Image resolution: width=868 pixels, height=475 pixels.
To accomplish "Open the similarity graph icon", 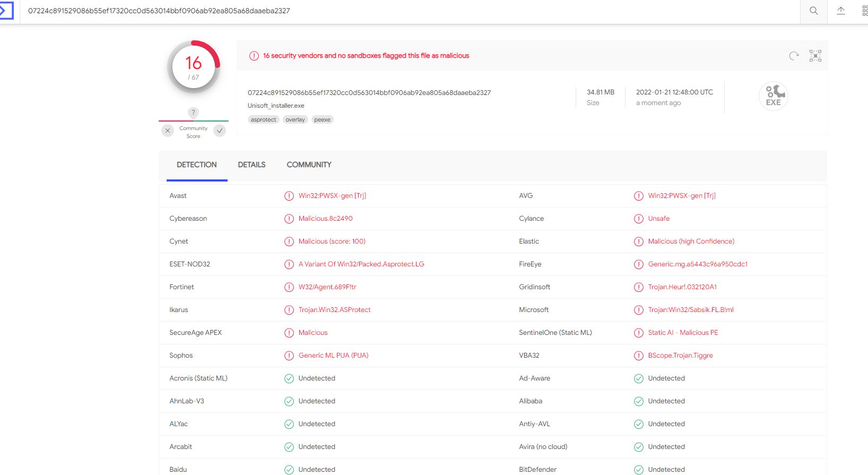I will [x=815, y=56].
